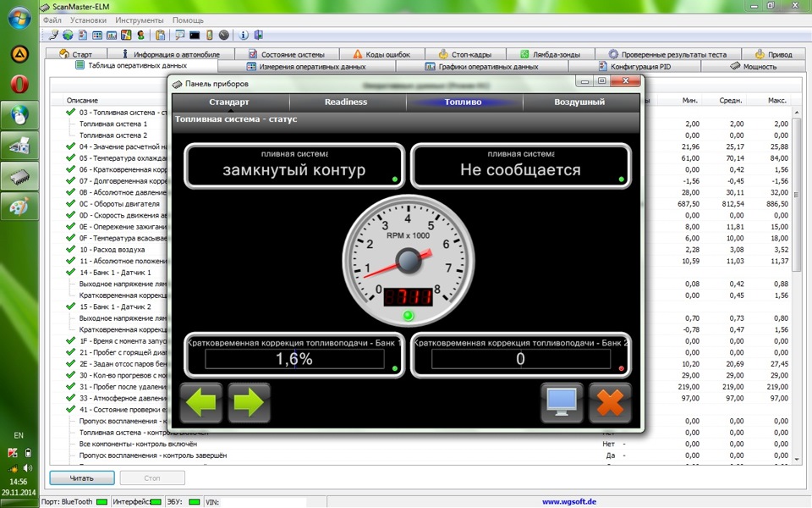
Task: Open the Инструменты menu
Action: coord(140,20)
